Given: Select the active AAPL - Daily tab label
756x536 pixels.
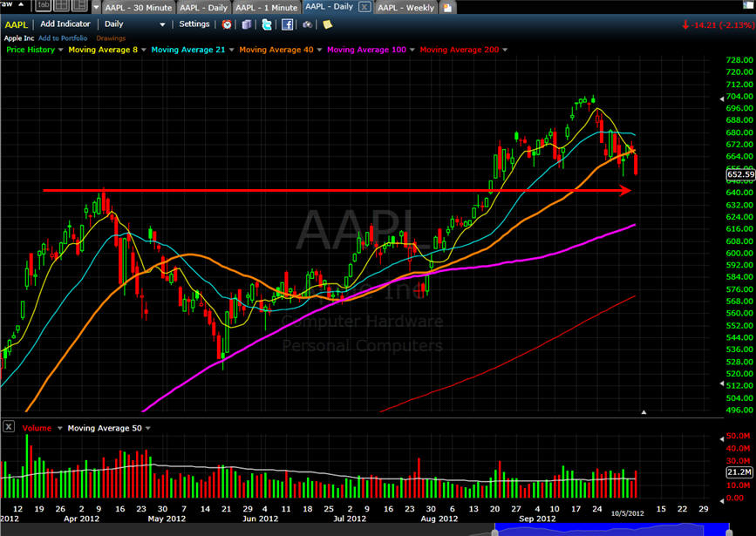Looking at the screenshot, I should pos(330,7).
